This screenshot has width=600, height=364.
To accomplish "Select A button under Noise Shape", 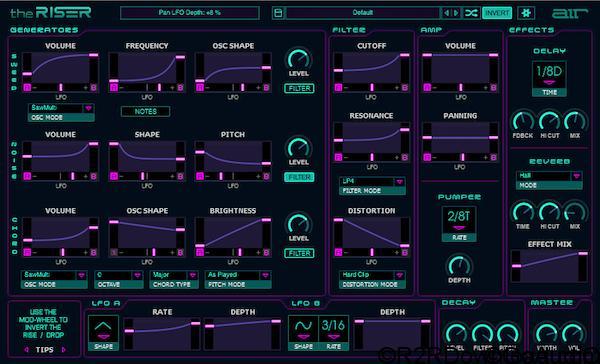I will [114, 176].
